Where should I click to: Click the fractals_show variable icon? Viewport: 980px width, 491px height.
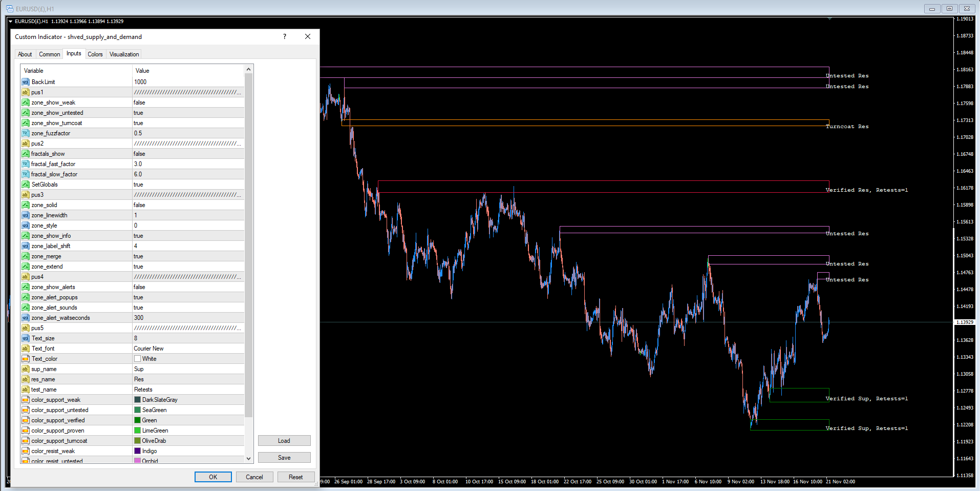pyautogui.click(x=25, y=154)
